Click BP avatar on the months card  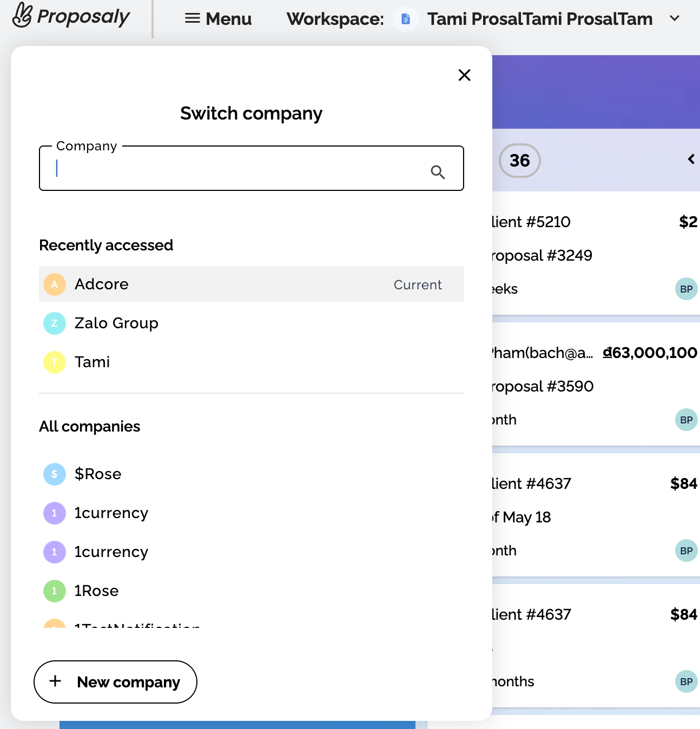point(686,681)
